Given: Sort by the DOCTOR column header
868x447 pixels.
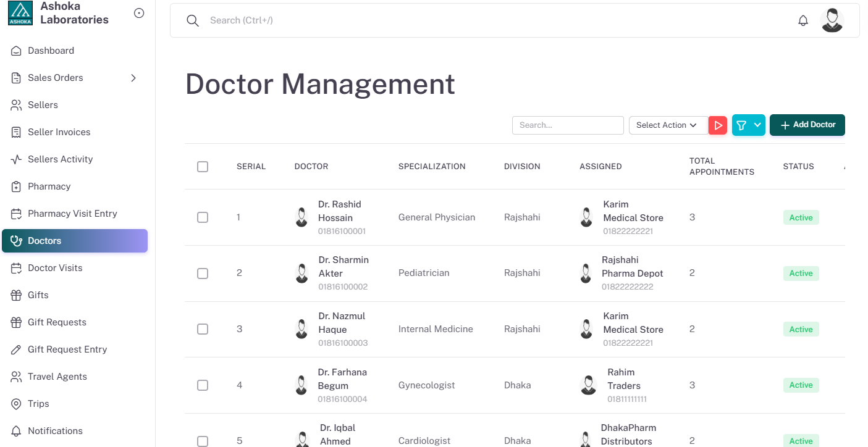Looking at the screenshot, I should pos(311,167).
